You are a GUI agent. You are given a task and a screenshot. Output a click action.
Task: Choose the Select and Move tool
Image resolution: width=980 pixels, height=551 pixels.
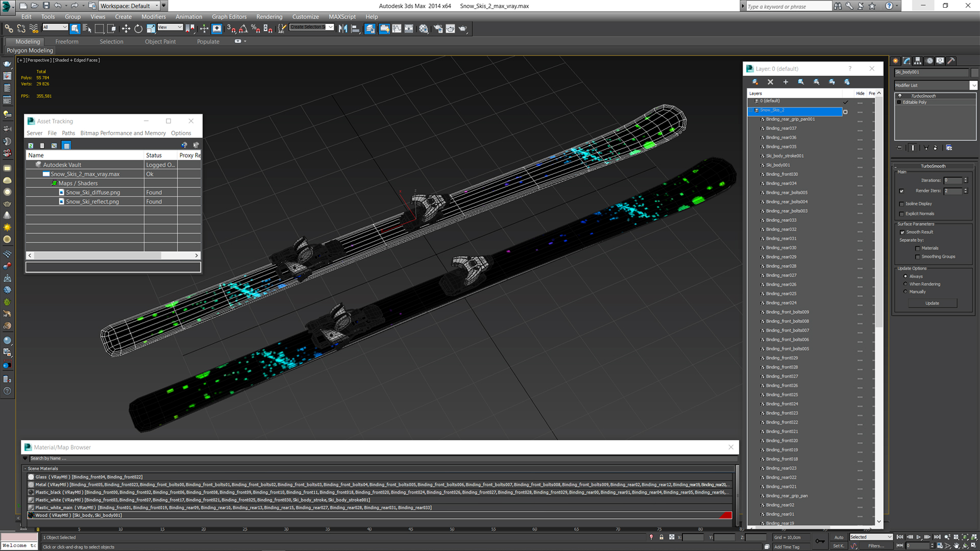[126, 29]
